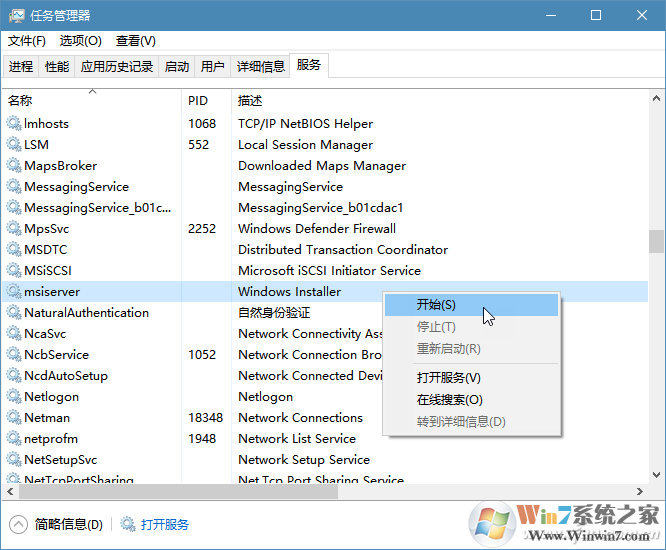This screenshot has height=550, width=666.
Task: Click the 打开服务 link at bottom
Action: point(165,524)
